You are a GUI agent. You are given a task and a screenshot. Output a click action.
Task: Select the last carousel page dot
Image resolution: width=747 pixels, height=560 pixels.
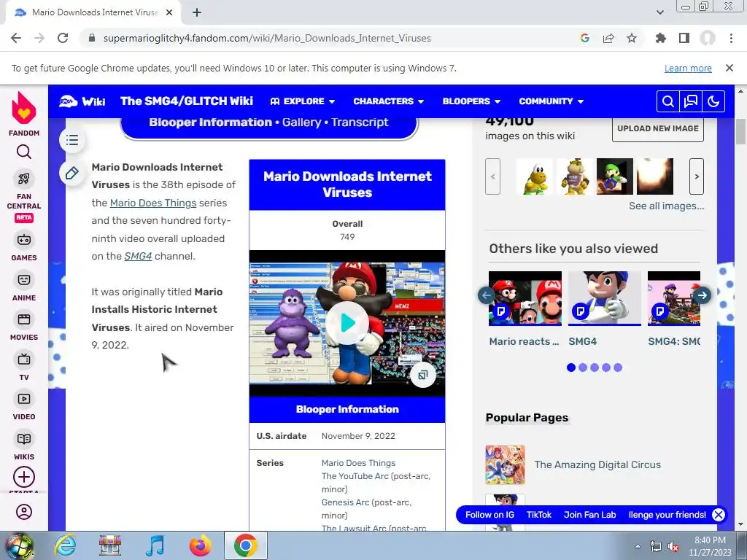click(x=618, y=367)
